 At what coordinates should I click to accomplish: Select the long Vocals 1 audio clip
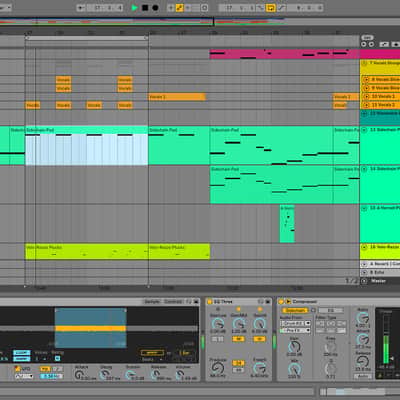click(x=177, y=97)
